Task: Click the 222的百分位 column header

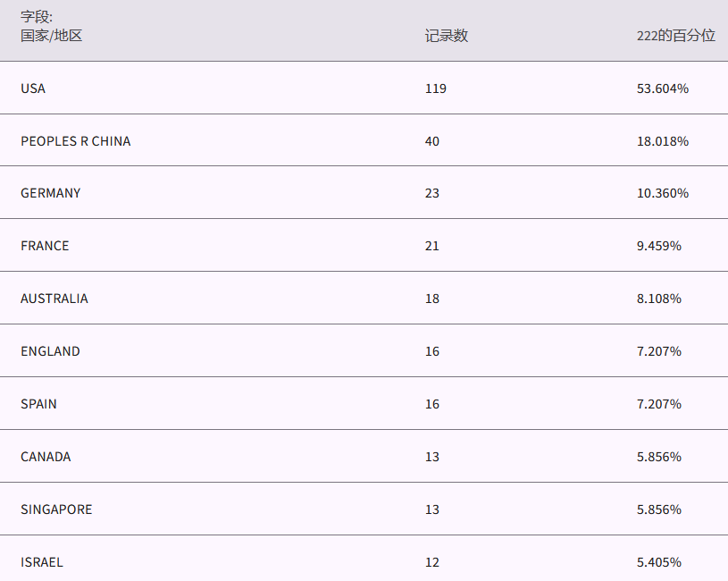Action: pos(675,36)
